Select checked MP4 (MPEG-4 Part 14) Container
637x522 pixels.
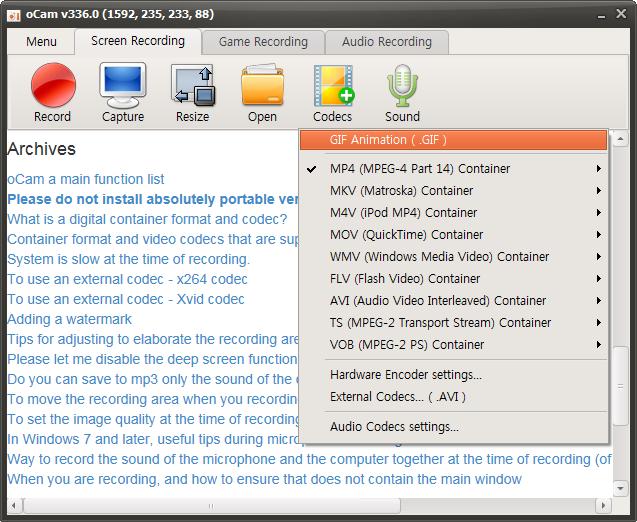(x=420, y=169)
